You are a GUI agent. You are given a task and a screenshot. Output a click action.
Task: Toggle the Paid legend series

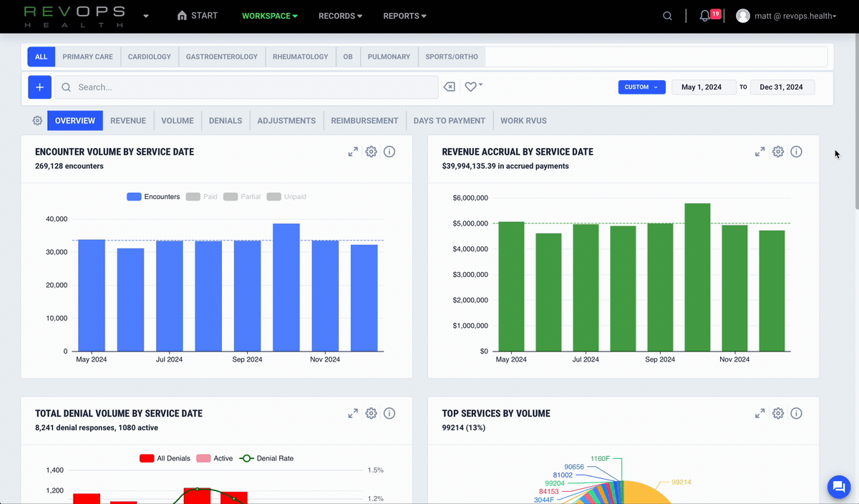click(x=201, y=196)
